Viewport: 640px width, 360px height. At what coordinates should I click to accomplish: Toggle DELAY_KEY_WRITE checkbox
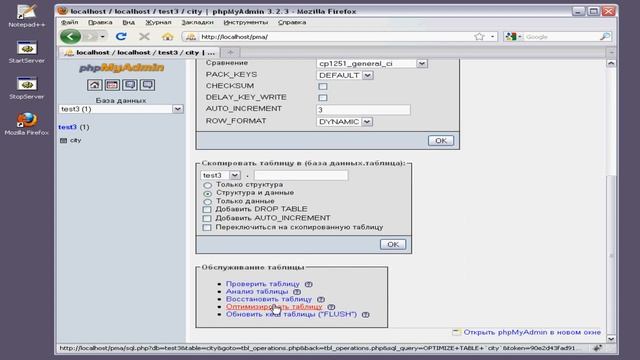pos(323,98)
